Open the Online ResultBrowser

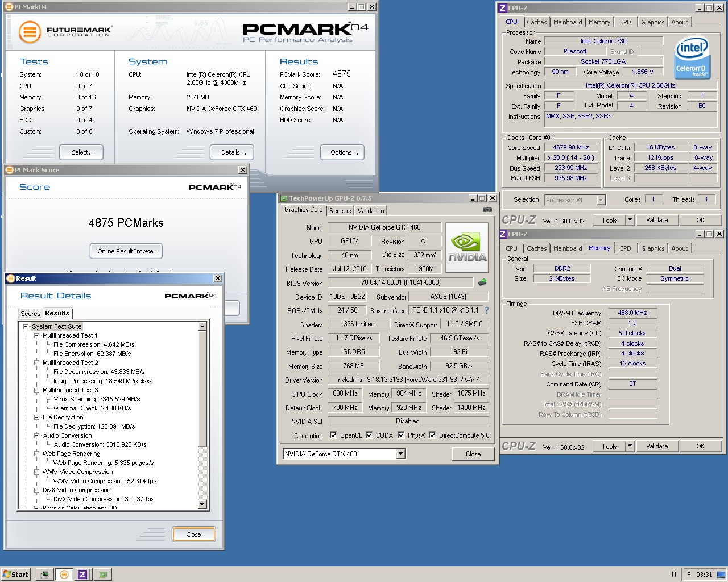coord(126,251)
